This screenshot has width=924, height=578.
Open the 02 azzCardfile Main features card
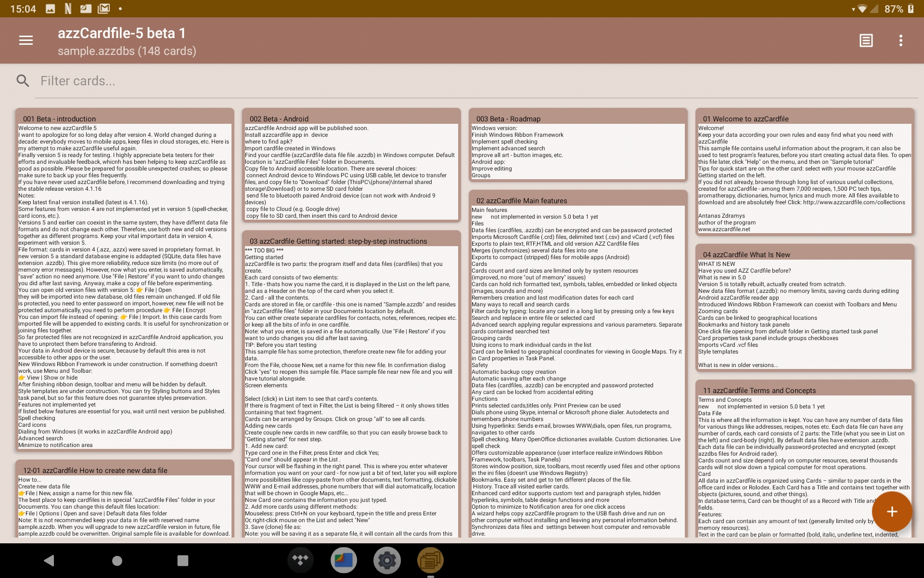point(578,364)
